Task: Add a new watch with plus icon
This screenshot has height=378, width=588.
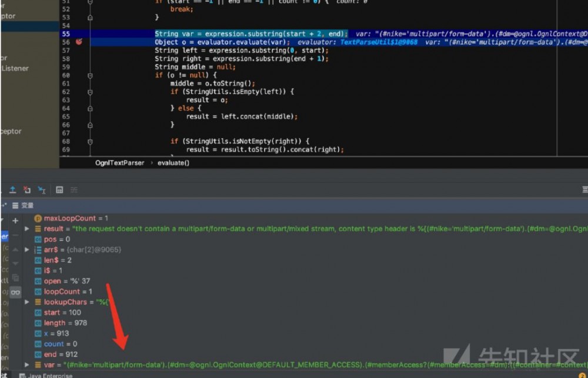Action: 15,220
